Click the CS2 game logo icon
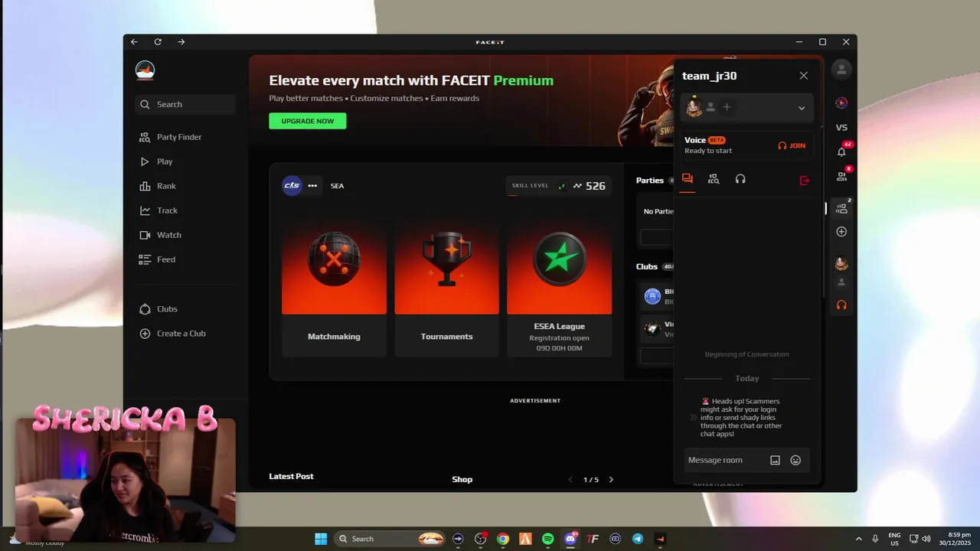980x551 pixels. [292, 186]
